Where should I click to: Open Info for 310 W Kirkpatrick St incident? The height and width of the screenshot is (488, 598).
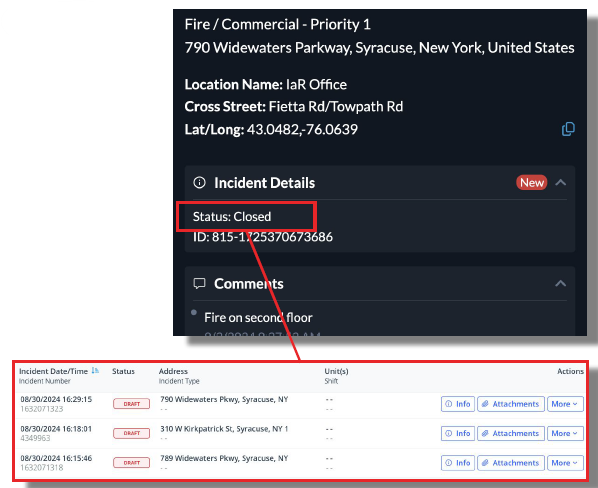pyautogui.click(x=458, y=433)
